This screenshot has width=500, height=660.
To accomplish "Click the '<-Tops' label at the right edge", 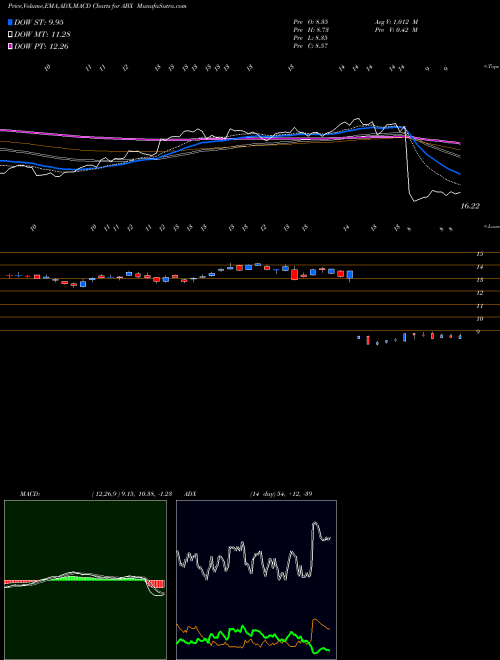I will coord(491,67).
